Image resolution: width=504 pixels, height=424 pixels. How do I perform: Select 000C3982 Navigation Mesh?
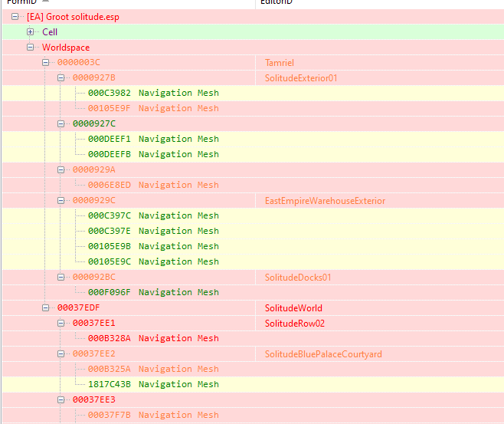(x=153, y=93)
